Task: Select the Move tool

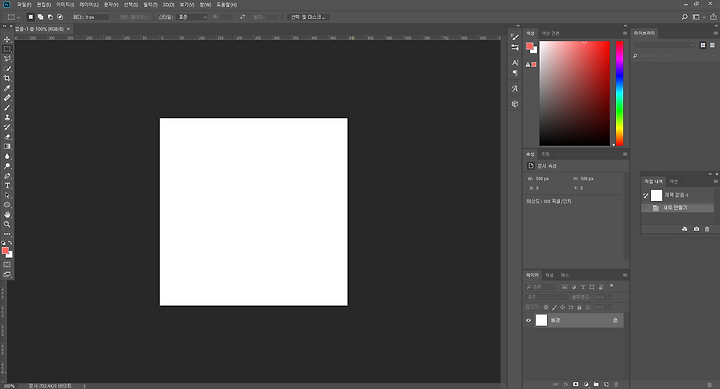Action: pos(7,39)
